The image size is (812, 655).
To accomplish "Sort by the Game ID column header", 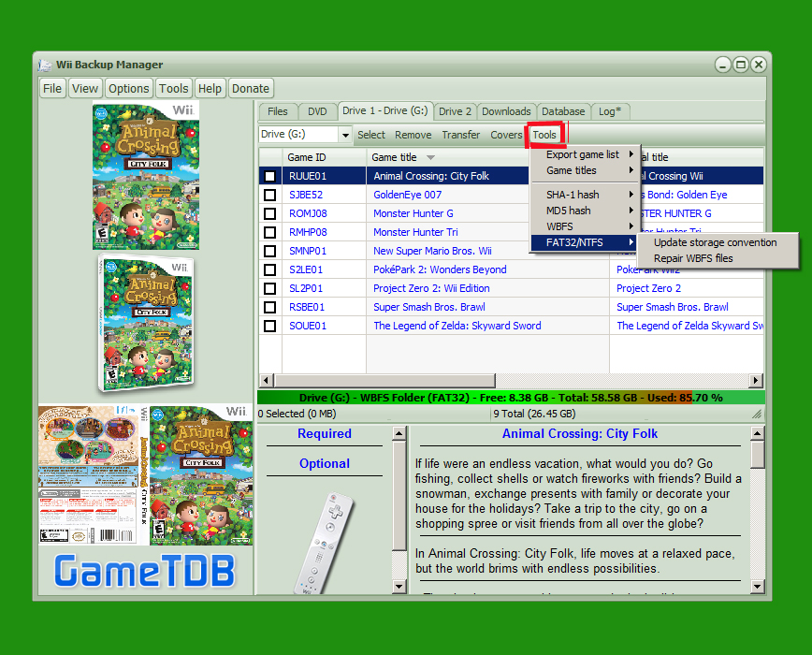I will tap(325, 157).
